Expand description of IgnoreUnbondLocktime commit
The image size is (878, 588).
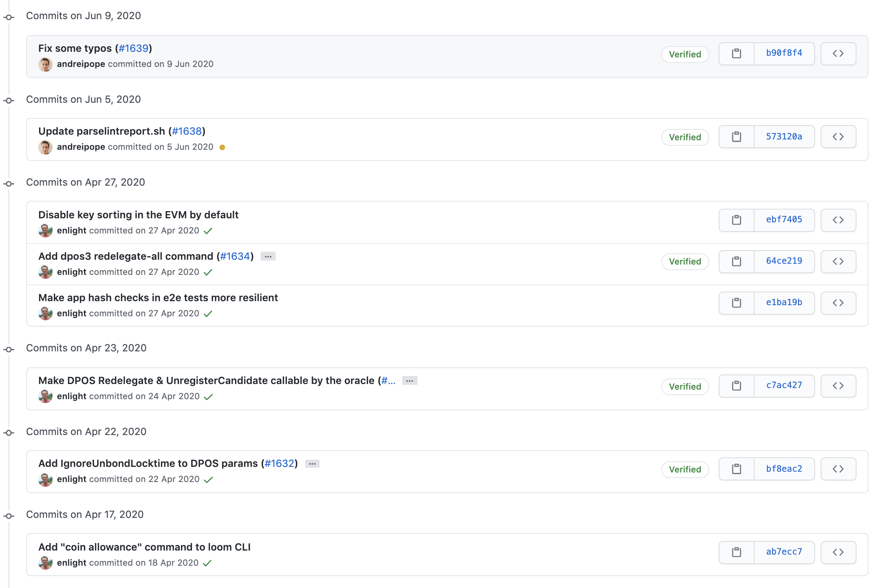pyautogui.click(x=312, y=464)
